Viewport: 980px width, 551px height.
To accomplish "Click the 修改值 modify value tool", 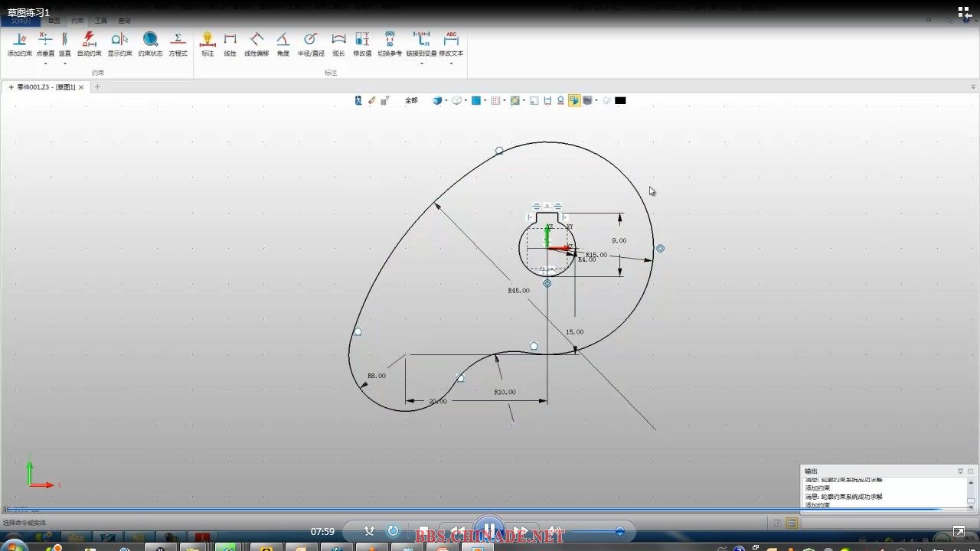I will (362, 44).
